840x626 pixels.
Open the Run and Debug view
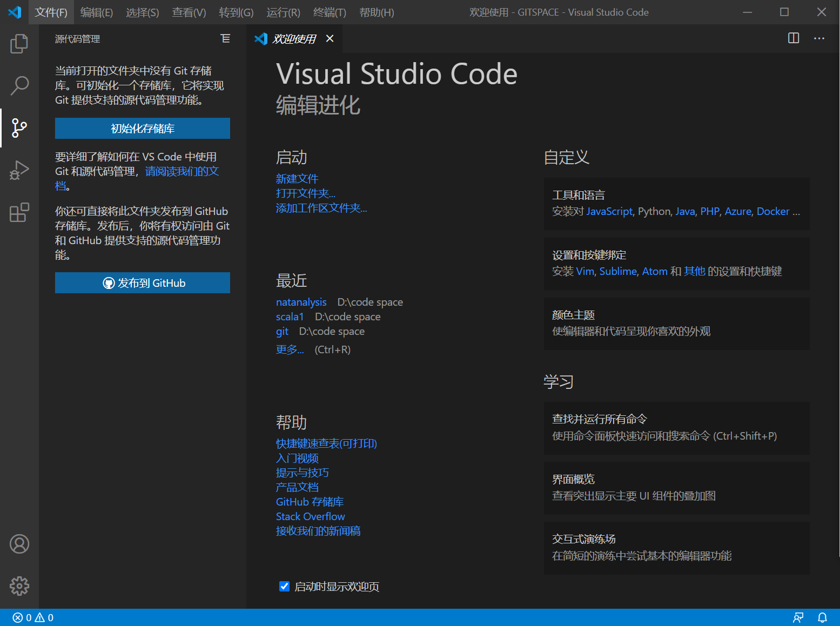coord(19,170)
